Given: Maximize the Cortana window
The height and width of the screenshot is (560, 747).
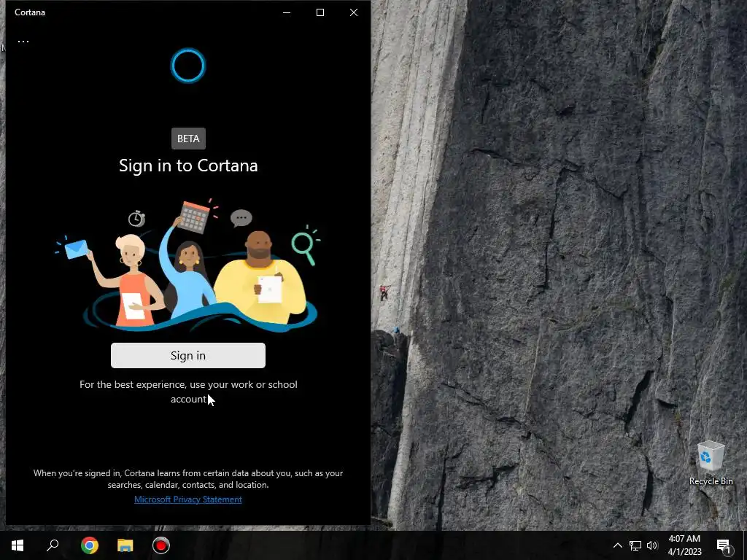Looking at the screenshot, I should [x=320, y=12].
